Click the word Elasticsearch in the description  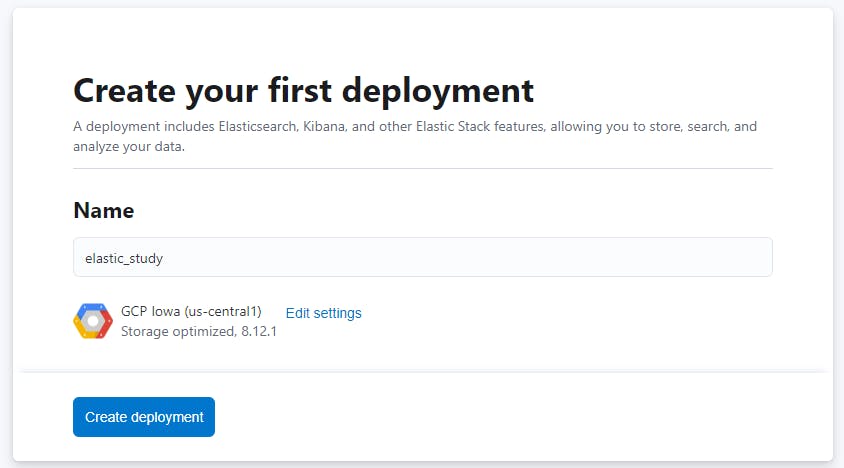pos(258,127)
